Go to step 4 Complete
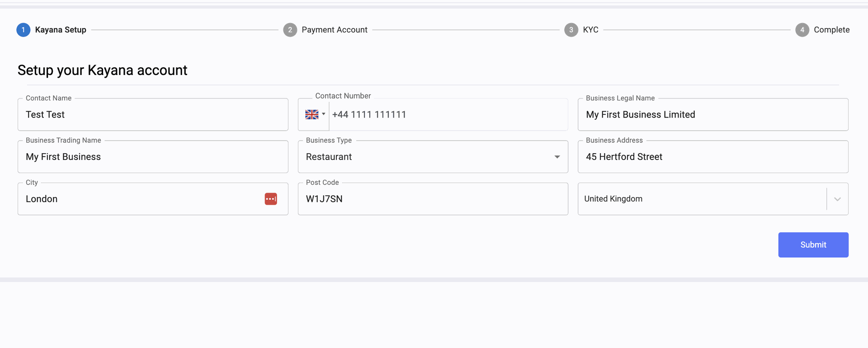868x348 pixels. pyautogui.click(x=822, y=30)
